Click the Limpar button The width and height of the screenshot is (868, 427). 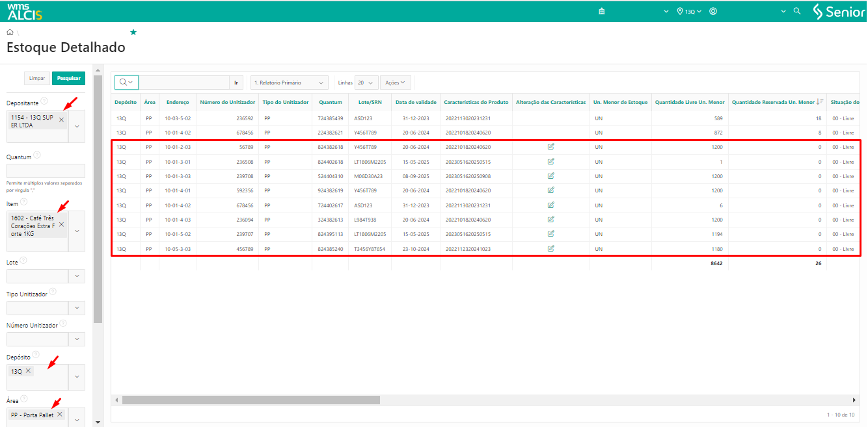click(37, 78)
